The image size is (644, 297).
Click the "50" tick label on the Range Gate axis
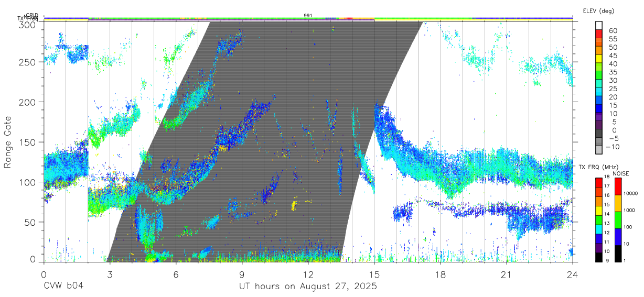point(30,222)
